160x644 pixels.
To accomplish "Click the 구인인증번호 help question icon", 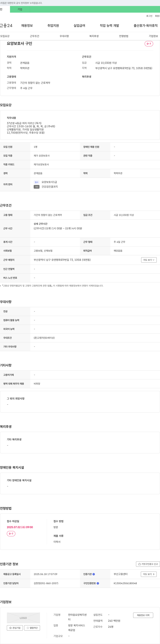I will [98, 583].
